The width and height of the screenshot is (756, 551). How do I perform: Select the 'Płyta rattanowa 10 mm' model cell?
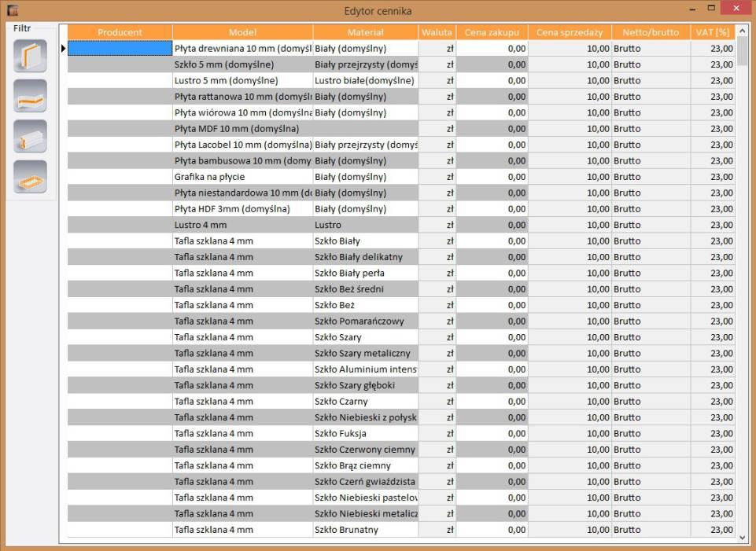[x=242, y=97]
